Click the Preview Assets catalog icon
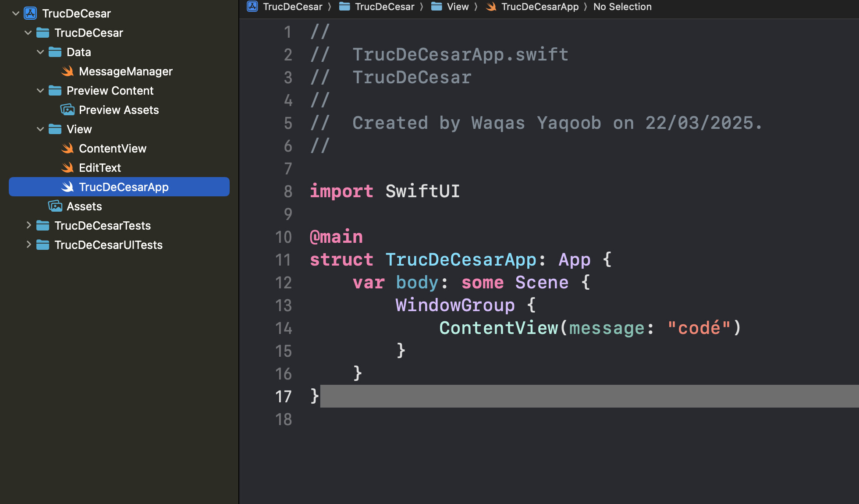The image size is (859, 504). pos(67,110)
